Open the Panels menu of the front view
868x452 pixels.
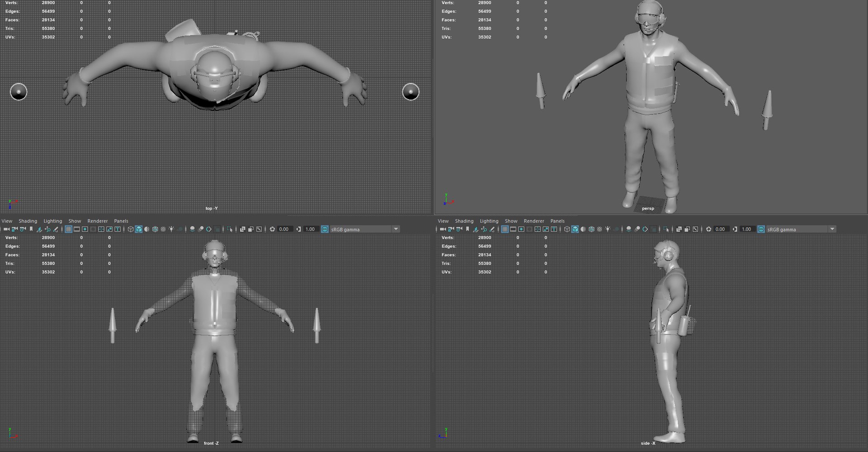pos(121,221)
